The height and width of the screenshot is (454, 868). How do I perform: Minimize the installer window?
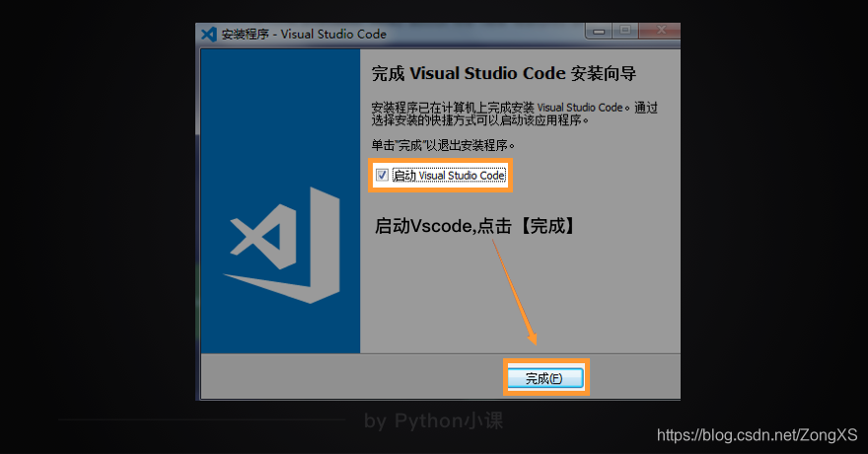(599, 31)
